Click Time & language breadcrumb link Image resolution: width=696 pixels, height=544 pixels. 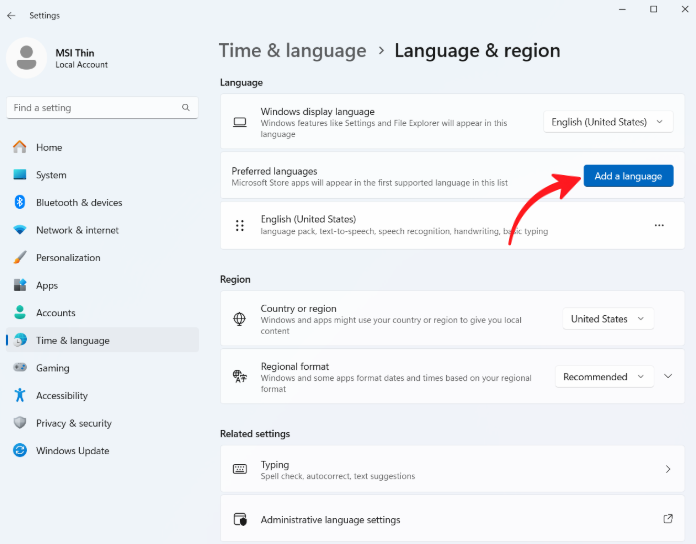pos(292,50)
